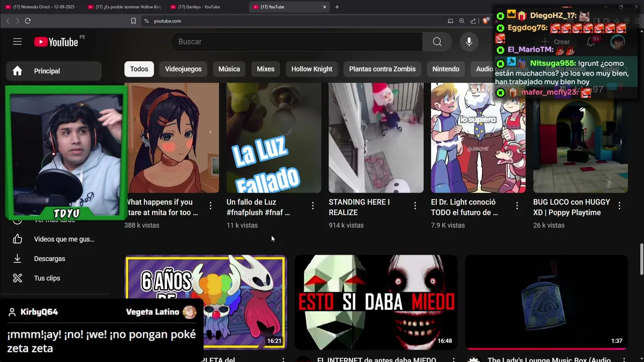Click the '11 k vistas' text
644x362 pixels.
pos(242,225)
